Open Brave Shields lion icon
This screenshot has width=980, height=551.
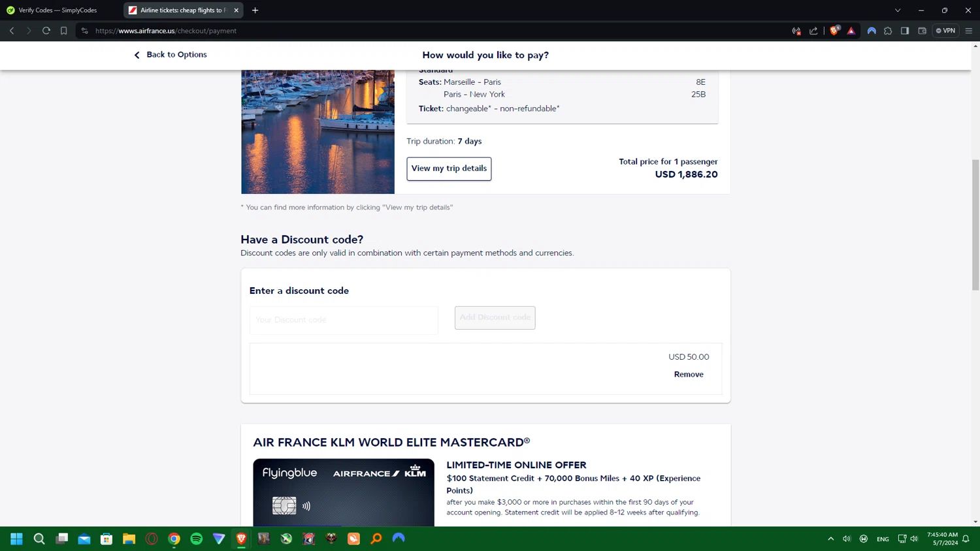834,31
